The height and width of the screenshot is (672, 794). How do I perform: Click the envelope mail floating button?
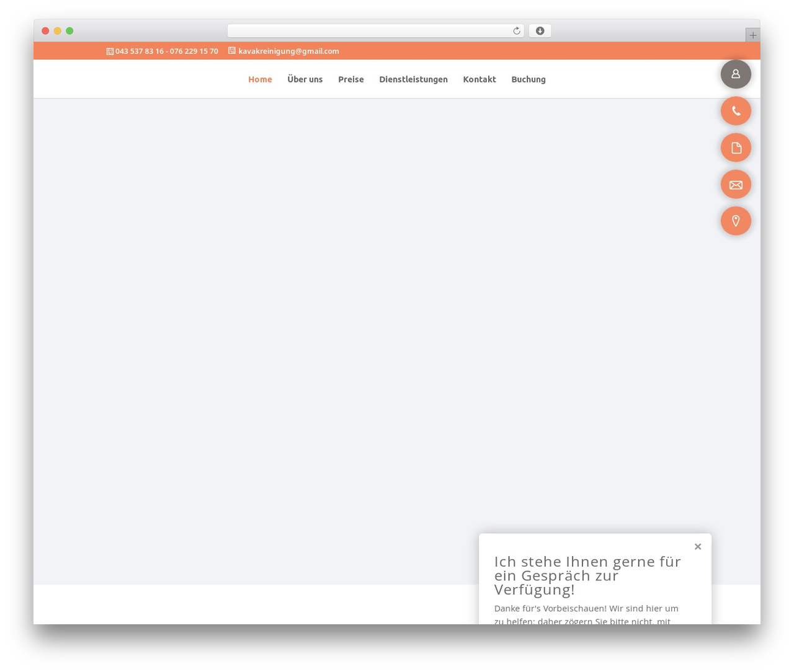[736, 184]
